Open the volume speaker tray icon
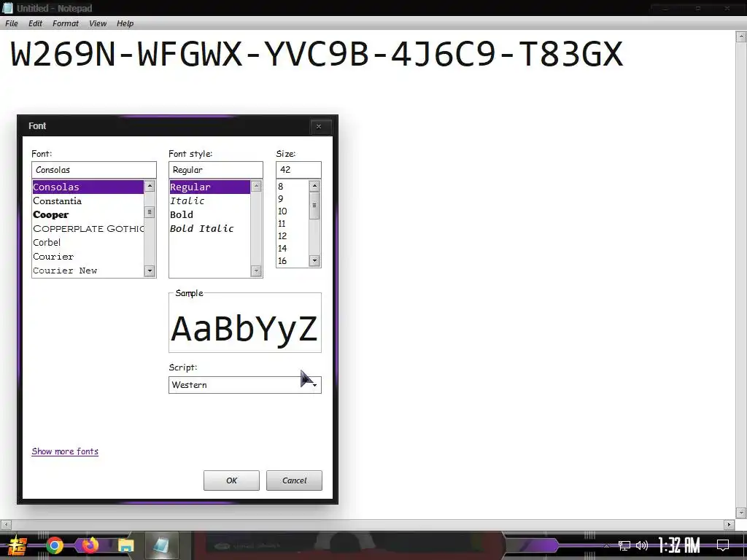Screen dimensions: 747x560 coord(642,545)
